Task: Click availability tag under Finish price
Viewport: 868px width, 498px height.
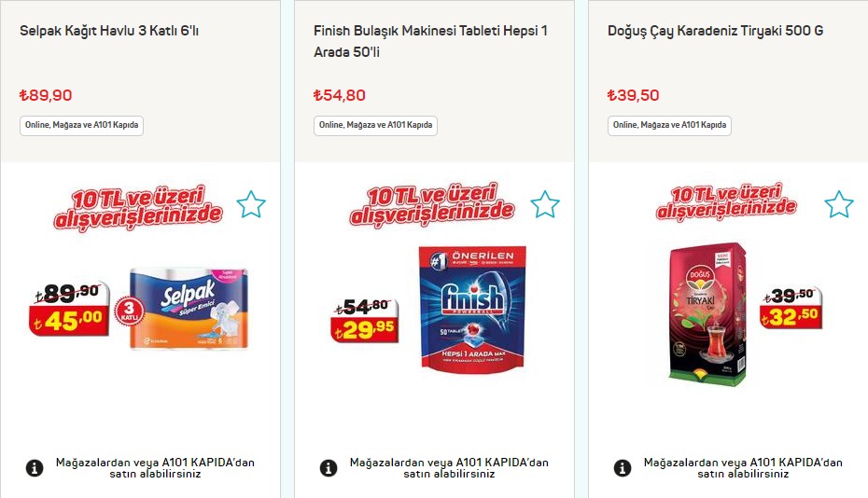Action: (375, 126)
